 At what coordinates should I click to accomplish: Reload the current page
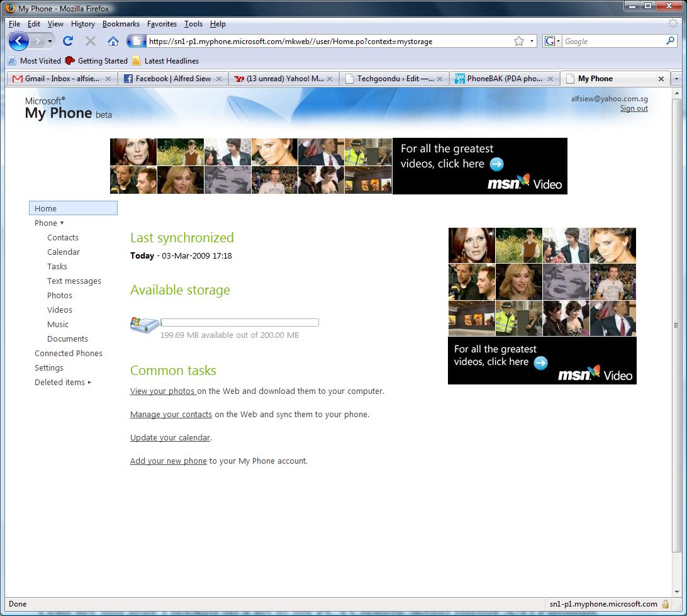point(68,41)
